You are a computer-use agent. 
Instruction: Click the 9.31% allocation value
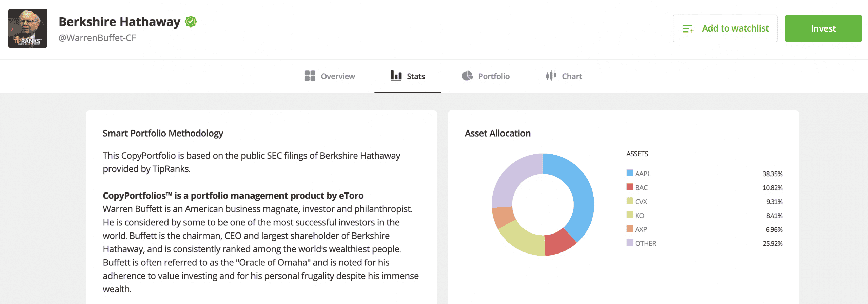(774, 202)
